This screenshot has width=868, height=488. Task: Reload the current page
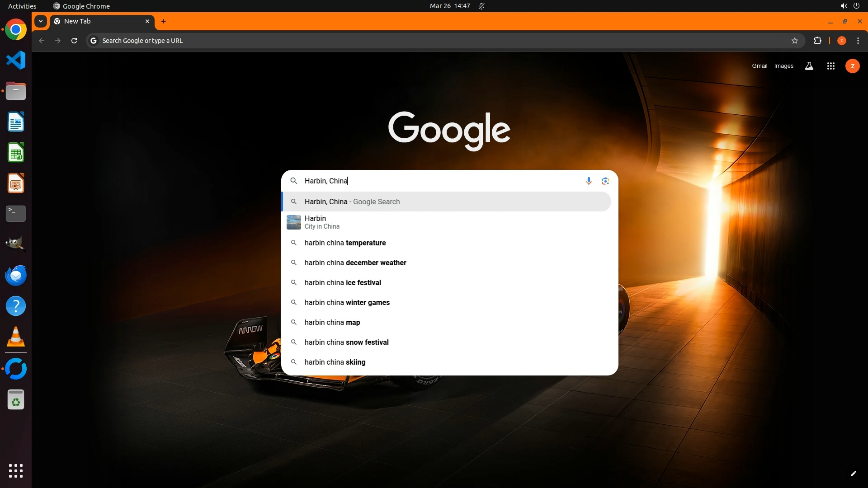[74, 41]
